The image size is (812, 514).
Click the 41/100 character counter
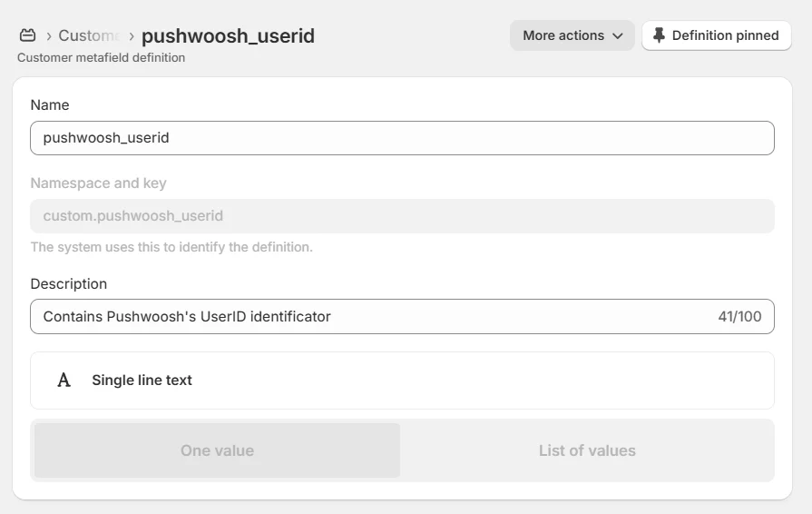click(739, 317)
